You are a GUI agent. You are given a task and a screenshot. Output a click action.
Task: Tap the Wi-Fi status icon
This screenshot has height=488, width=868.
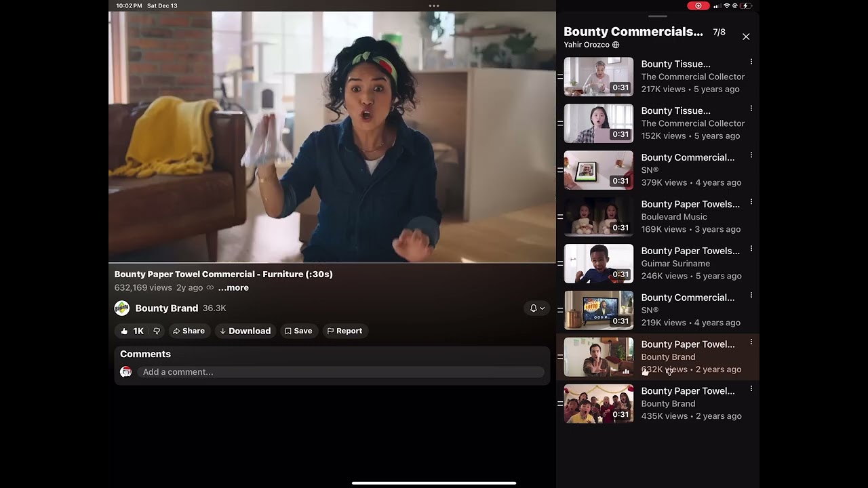727,5
